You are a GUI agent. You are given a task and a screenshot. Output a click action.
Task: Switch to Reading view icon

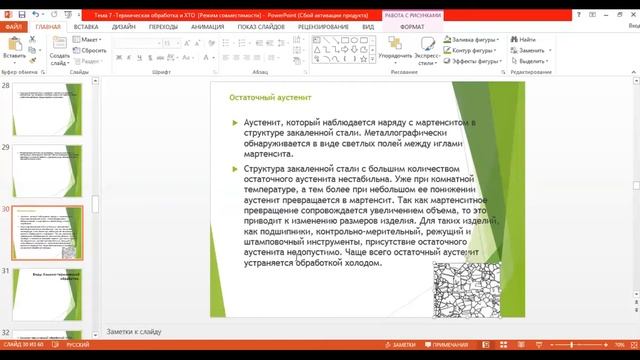pos(521,345)
